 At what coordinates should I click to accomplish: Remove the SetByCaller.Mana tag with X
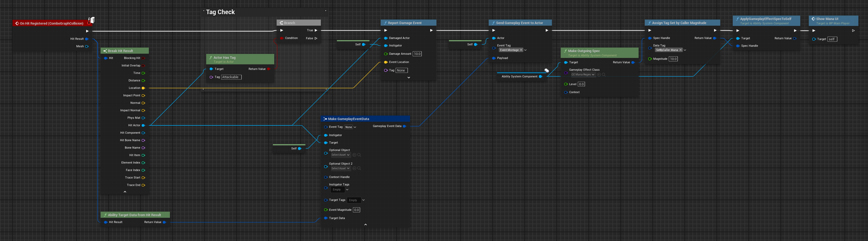point(681,50)
